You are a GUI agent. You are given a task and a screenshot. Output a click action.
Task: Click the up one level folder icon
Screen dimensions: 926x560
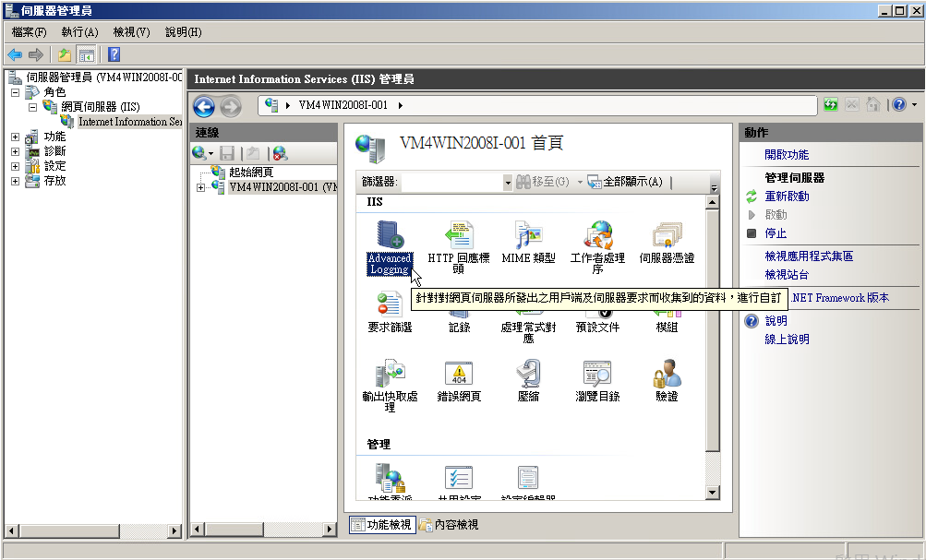click(x=65, y=54)
